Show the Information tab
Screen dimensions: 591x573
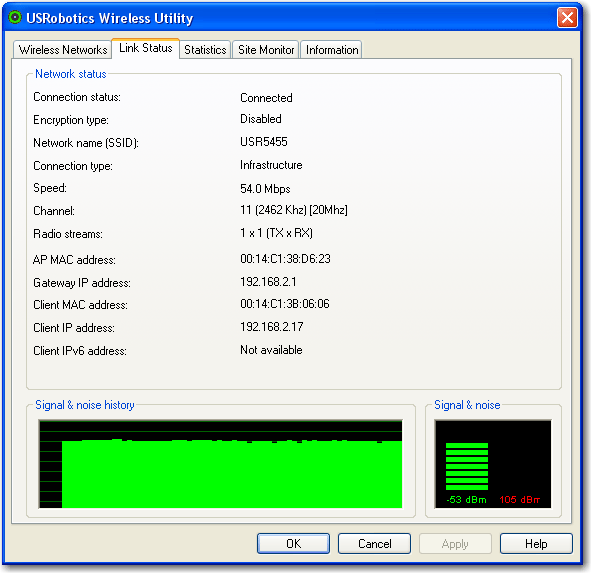coord(332,50)
